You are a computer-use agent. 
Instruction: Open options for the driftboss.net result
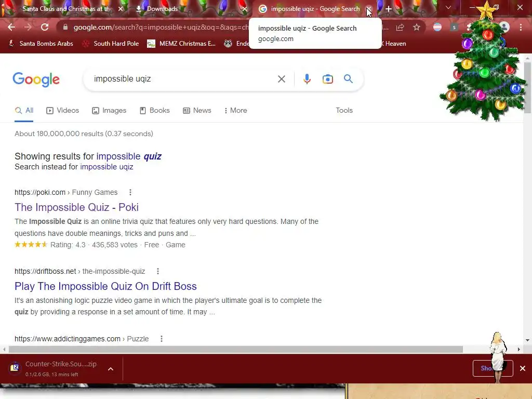(158, 271)
